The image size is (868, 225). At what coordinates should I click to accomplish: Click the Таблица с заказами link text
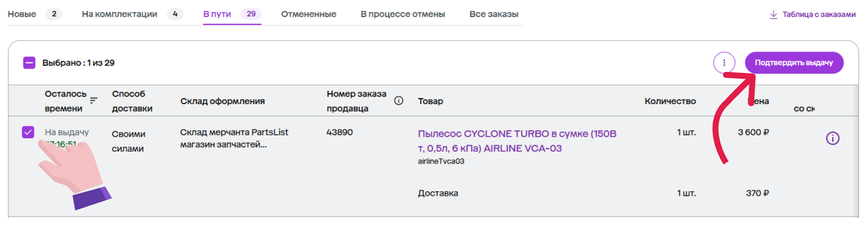819,14
